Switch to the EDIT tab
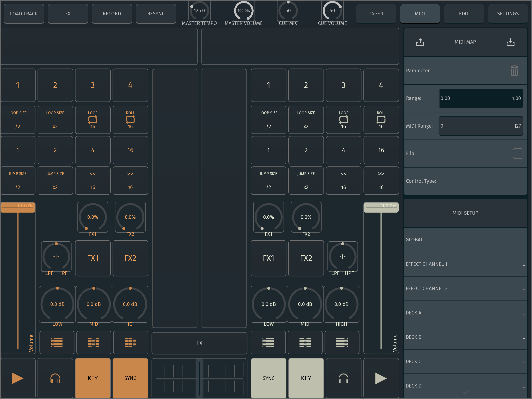The image size is (532, 399). click(x=464, y=14)
